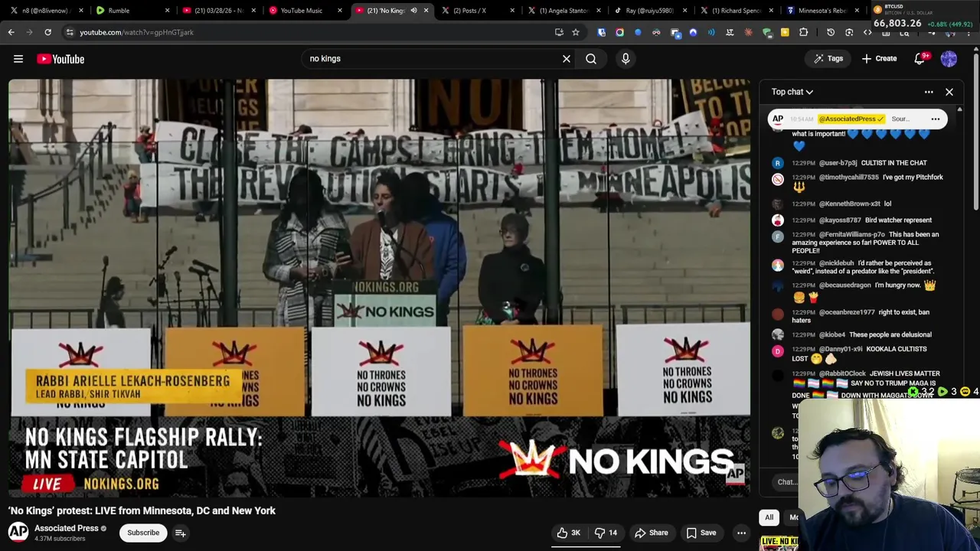Click the live video player
This screenshot has width=980, height=551.
tap(380, 288)
